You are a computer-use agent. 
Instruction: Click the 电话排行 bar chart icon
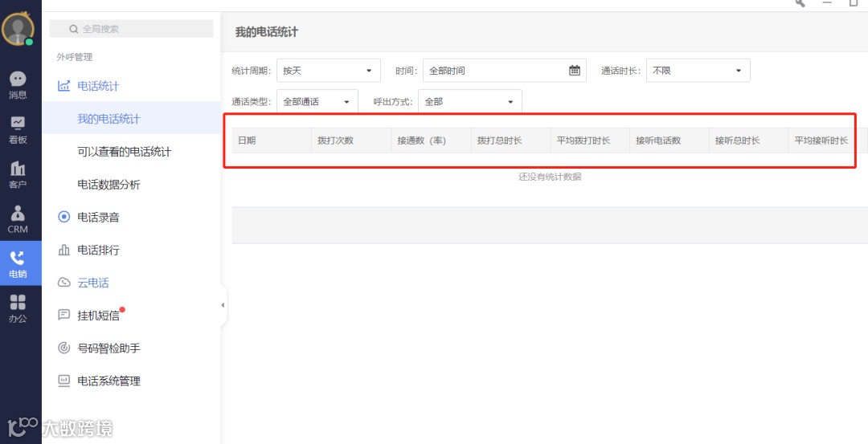64,250
